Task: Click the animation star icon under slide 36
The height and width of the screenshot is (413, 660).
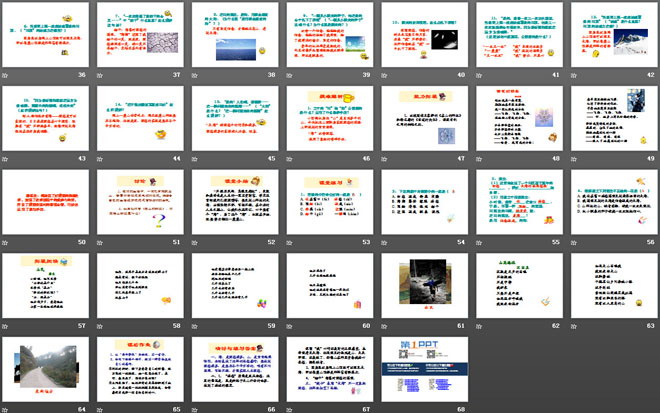Action: click(4, 75)
